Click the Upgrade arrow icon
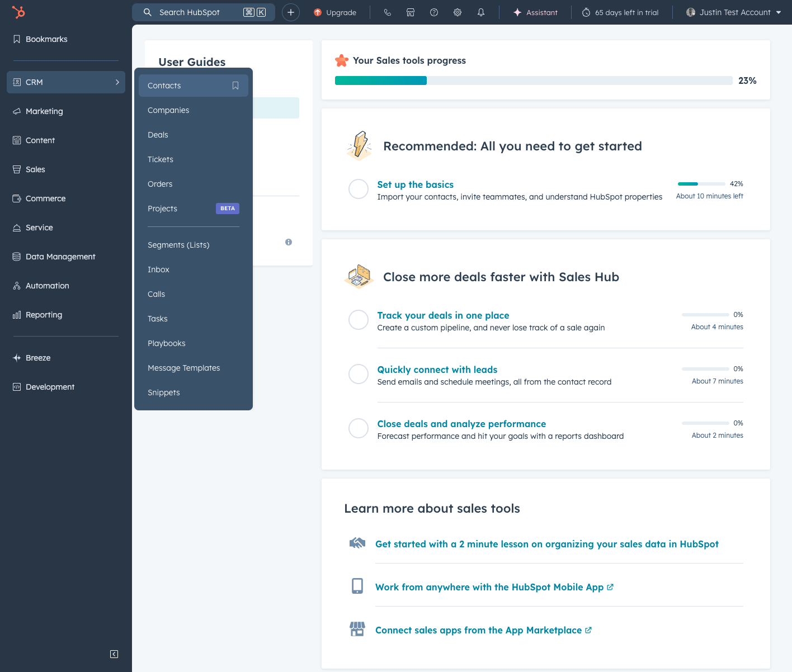 point(318,12)
